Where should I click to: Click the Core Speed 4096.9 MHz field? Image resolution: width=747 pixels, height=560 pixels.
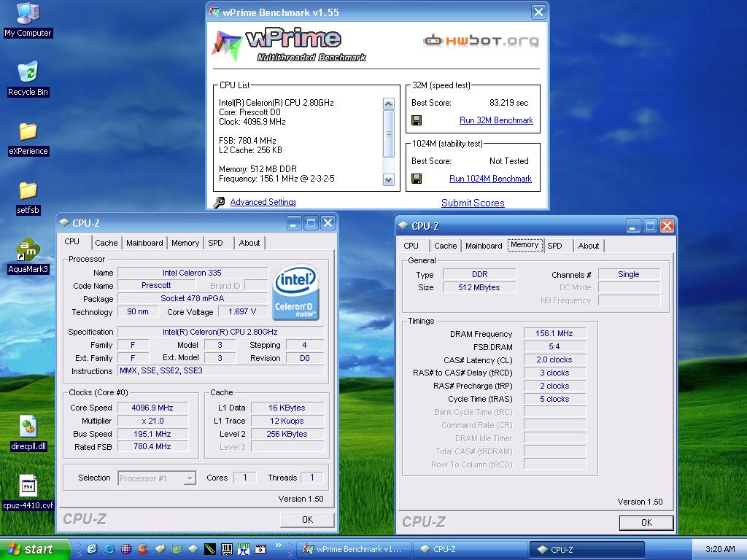pos(152,408)
